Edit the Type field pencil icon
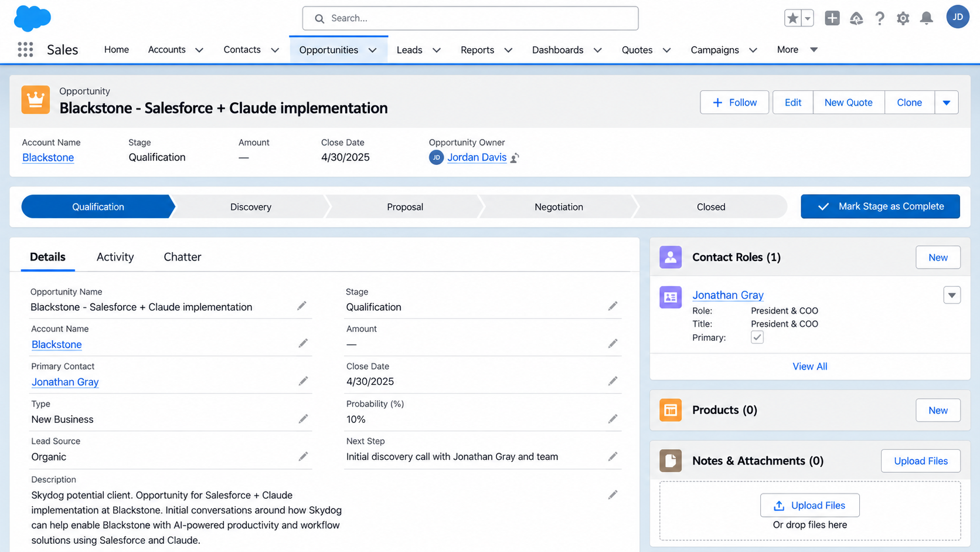 point(303,419)
